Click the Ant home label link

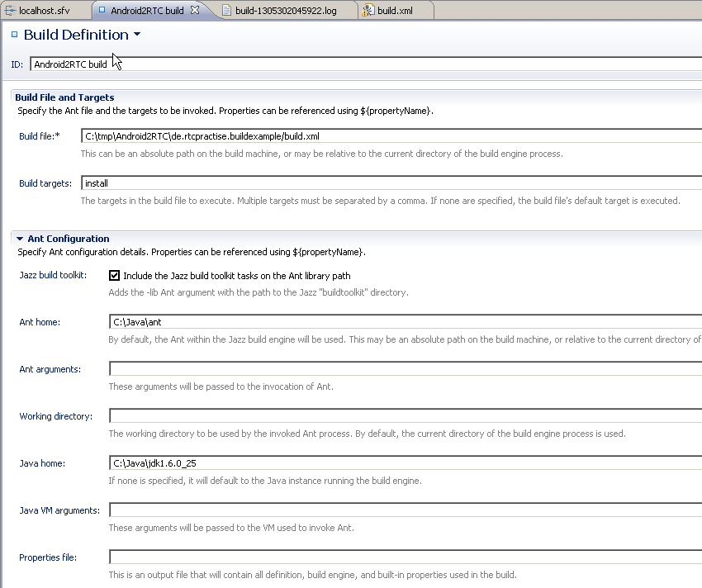tap(40, 322)
